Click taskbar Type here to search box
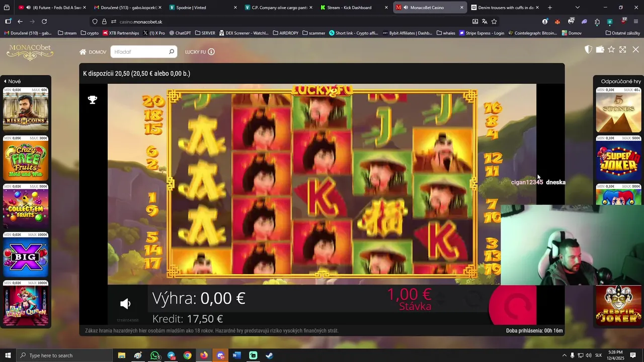 click(64, 355)
